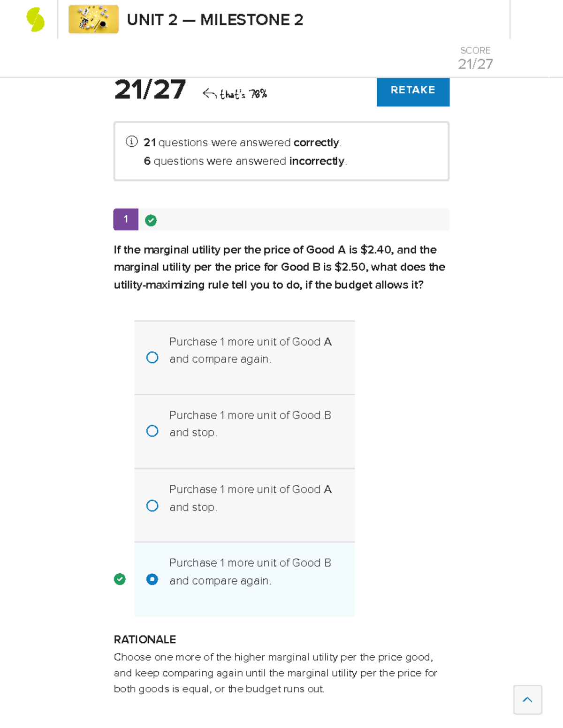Click the info icon beside the results summary
Image resolution: width=563 pixels, height=728 pixels.
pos(131,142)
